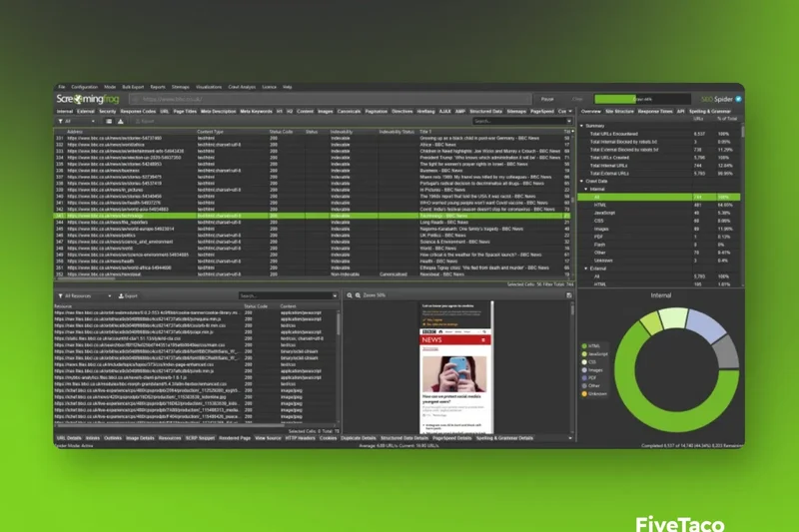Click the Screaming Frog logo
This screenshot has width=799, height=532.
point(88,100)
